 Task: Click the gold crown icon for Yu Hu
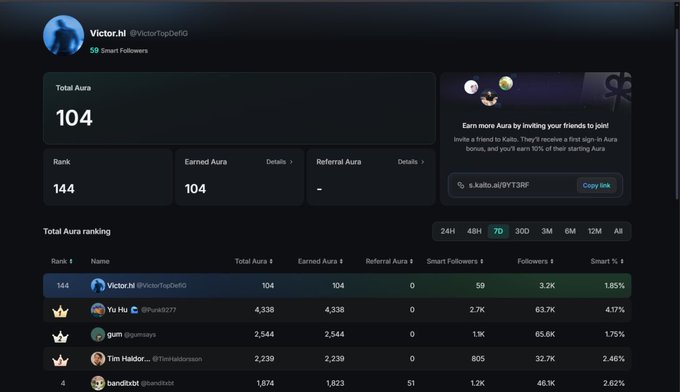[x=60, y=311]
